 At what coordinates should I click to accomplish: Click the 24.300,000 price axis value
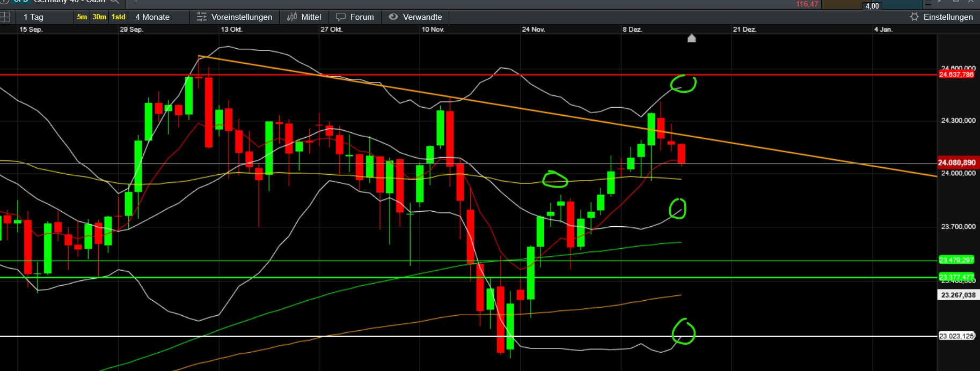pos(959,121)
